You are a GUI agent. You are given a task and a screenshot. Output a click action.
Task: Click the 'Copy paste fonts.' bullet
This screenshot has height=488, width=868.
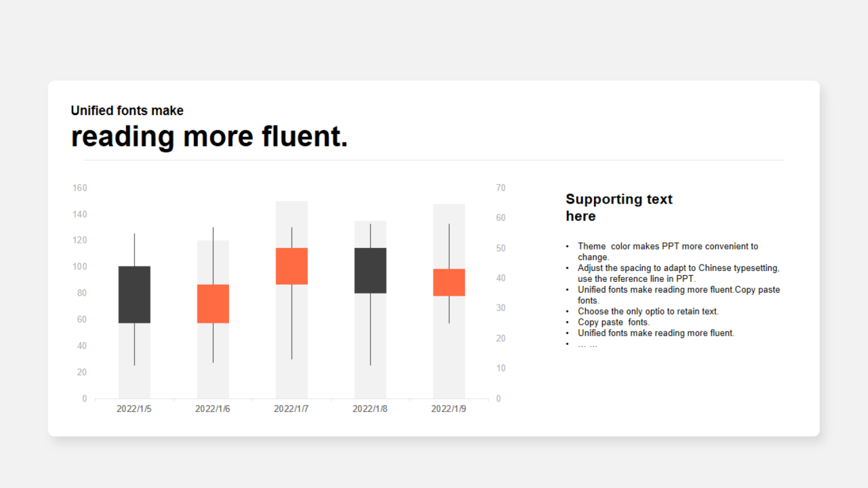(x=614, y=322)
